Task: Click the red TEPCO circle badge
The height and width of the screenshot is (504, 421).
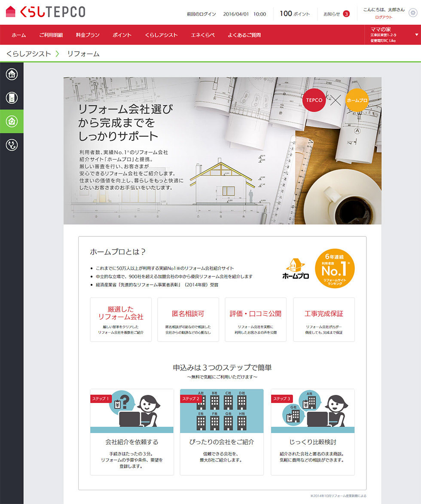Action: pyautogui.click(x=314, y=100)
